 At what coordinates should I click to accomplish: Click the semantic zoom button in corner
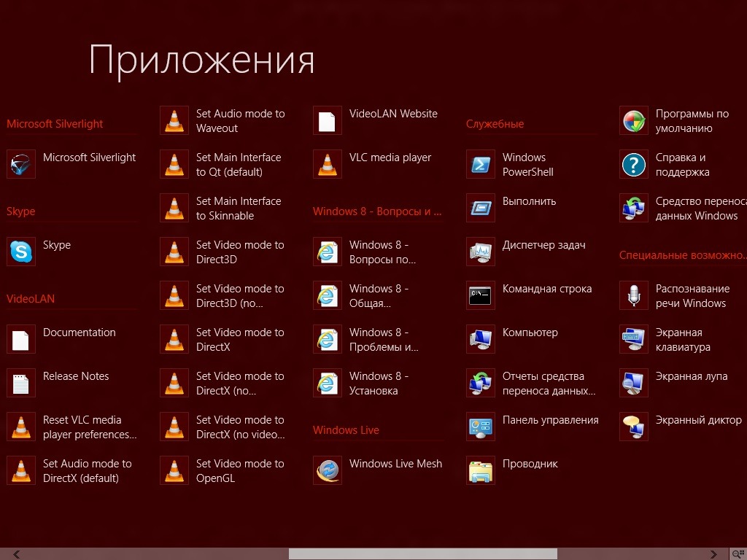point(738,554)
